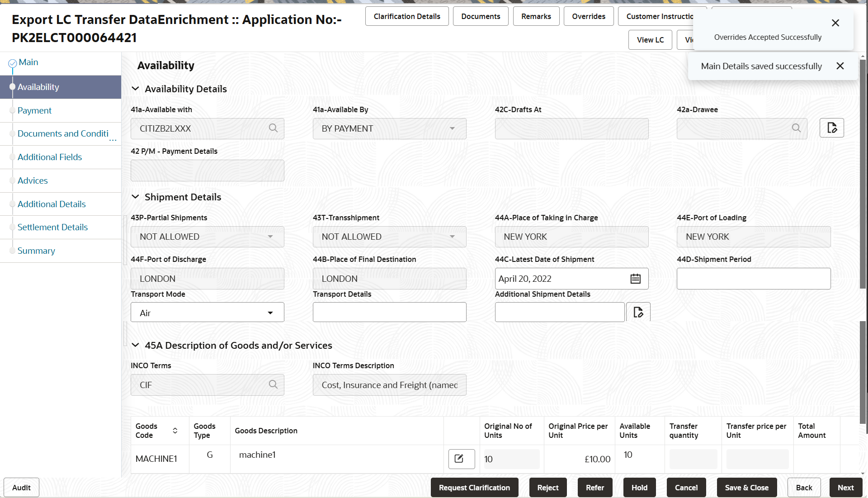Image resolution: width=868 pixels, height=498 pixels.
Task: Close the Overrides Accepted Successfully message
Action: (835, 23)
